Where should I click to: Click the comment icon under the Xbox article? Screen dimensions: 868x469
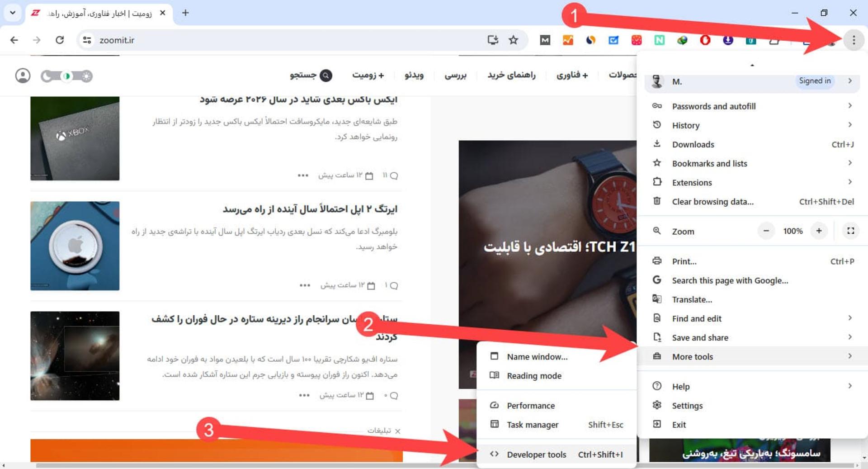(x=394, y=175)
